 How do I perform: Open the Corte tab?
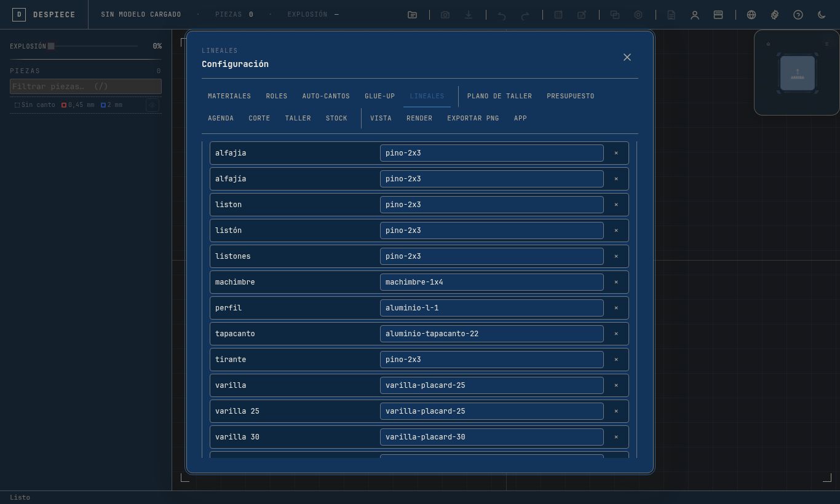(260, 119)
